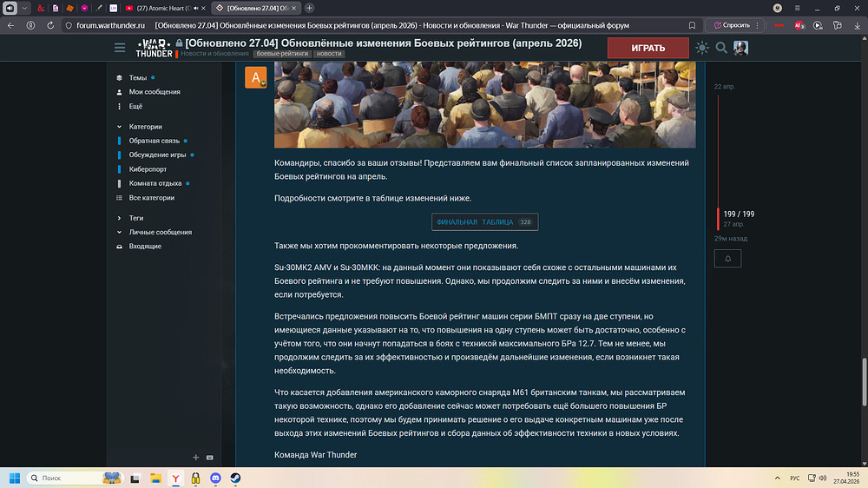Viewport: 868px width, 488px height.
Task: Open the Киберспорт category
Action: [x=148, y=169]
